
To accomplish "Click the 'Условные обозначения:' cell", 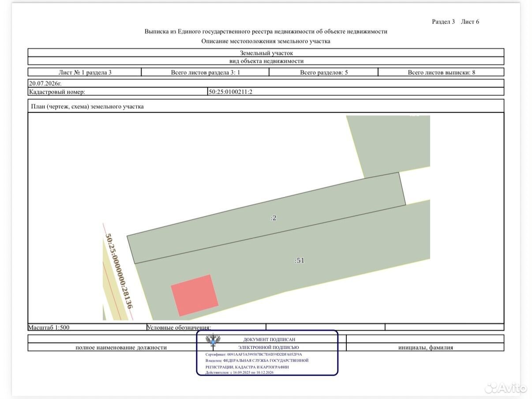I will click(206, 327).
